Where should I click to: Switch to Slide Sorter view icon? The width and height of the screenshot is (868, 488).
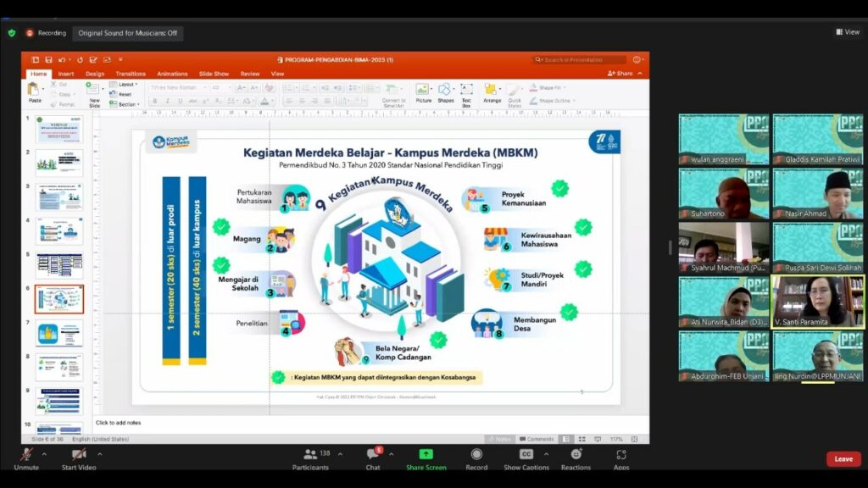pyautogui.click(x=581, y=439)
